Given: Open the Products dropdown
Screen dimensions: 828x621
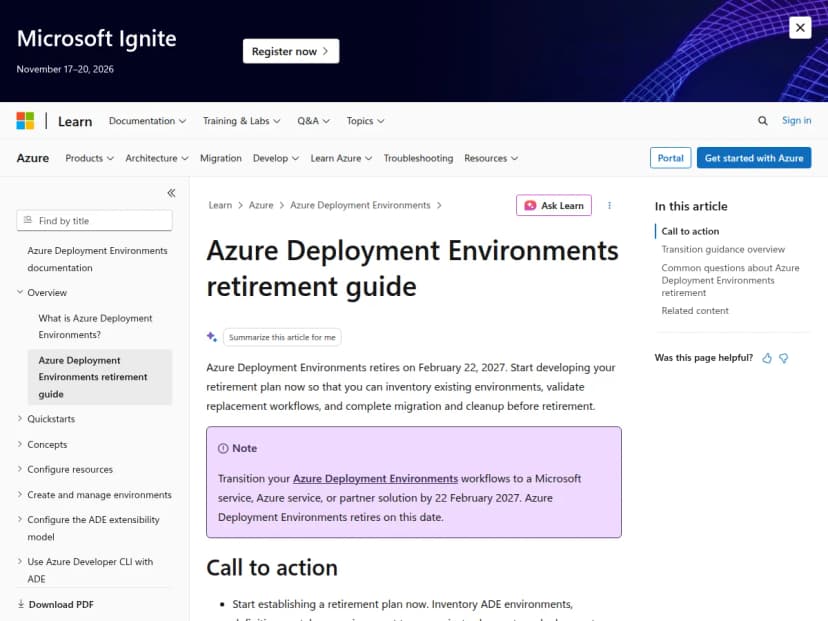Looking at the screenshot, I should pos(89,158).
